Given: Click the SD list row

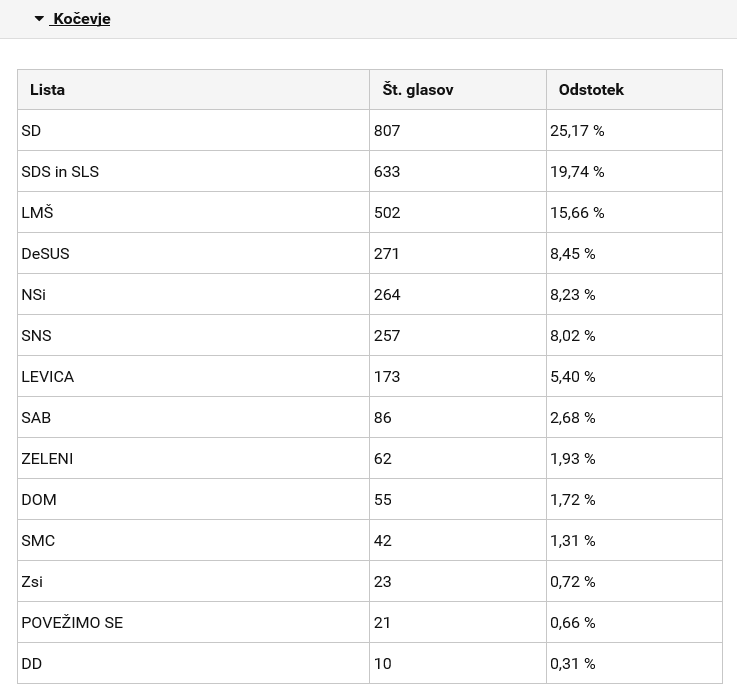Looking at the screenshot, I should tap(370, 130).
